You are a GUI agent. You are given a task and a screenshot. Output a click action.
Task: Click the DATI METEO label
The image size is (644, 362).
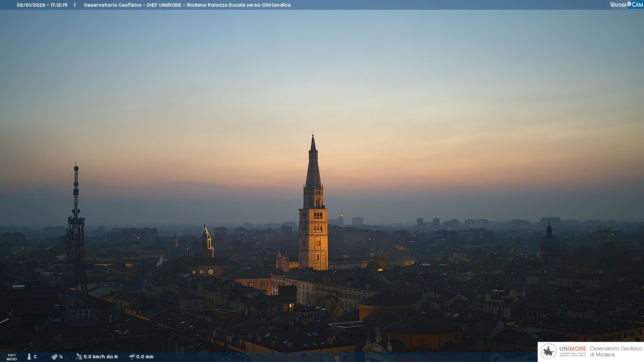(12, 357)
